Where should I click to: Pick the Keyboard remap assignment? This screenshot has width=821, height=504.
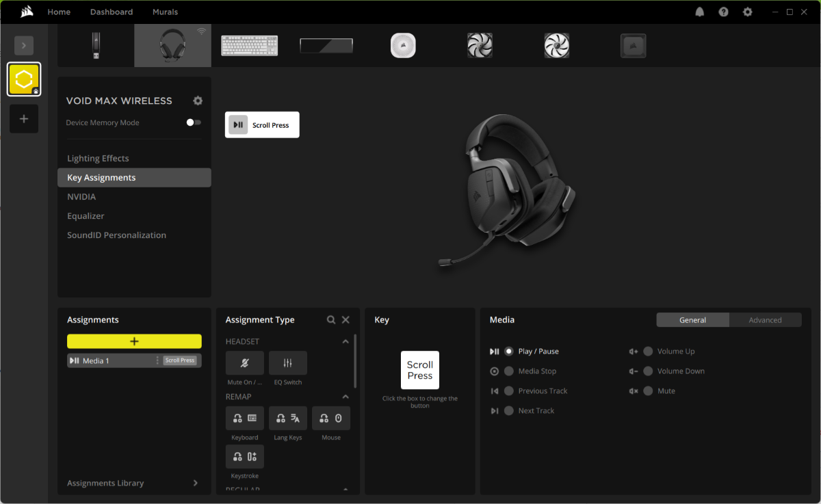point(244,419)
